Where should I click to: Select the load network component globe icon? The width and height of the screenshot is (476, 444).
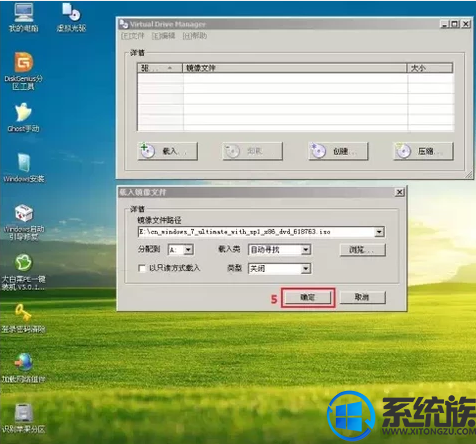23,362
